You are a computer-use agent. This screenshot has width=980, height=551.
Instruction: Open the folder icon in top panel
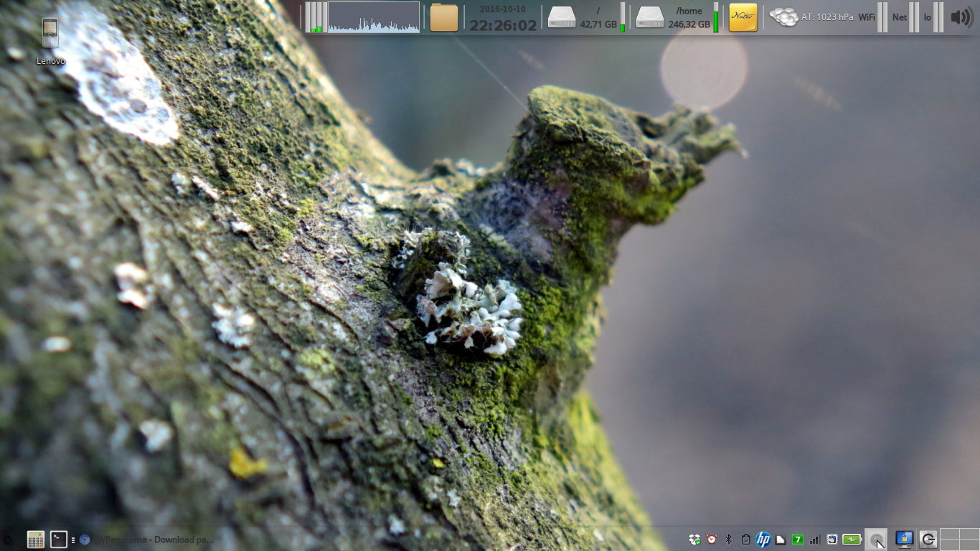pos(444,17)
